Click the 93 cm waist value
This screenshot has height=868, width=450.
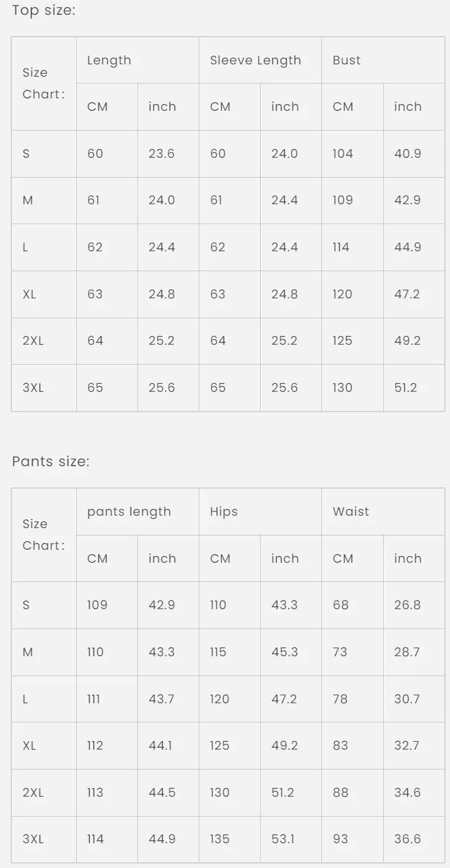(x=340, y=839)
